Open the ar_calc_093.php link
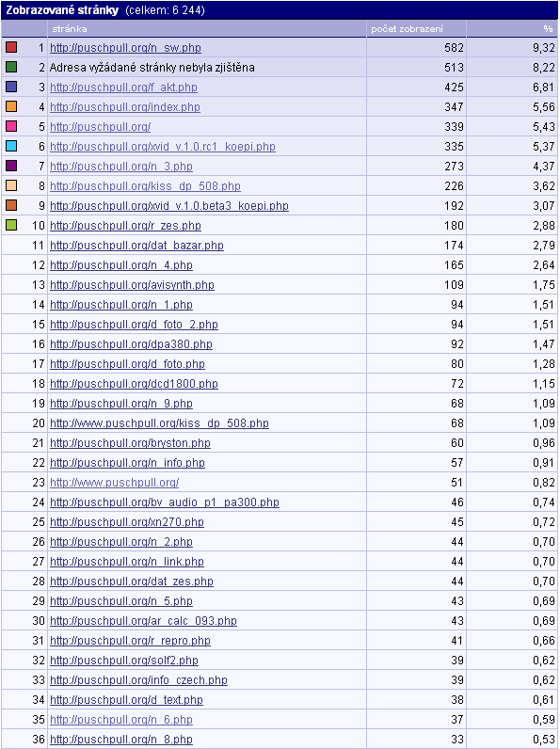The image size is (560, 749). 143,621
